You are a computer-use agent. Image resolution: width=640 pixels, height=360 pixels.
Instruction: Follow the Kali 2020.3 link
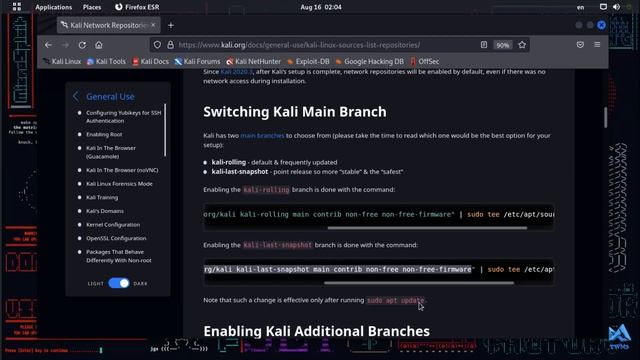(x=237, y=72)
